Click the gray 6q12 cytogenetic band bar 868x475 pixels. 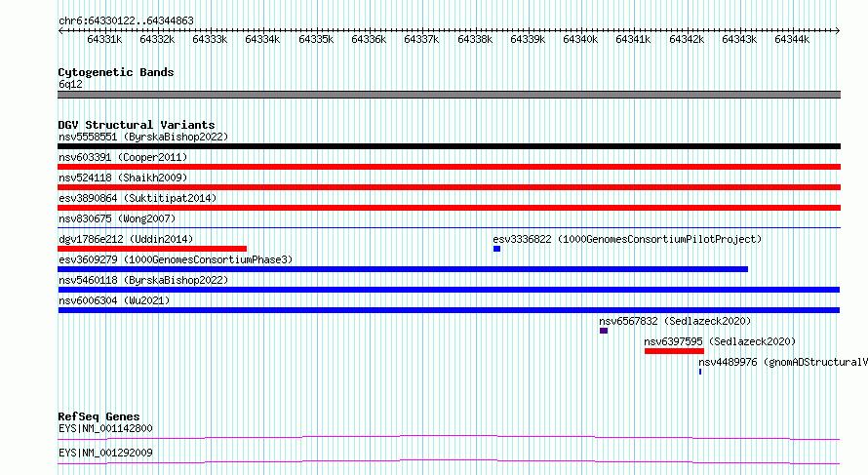pyautogui.click(x=449, y=95)
